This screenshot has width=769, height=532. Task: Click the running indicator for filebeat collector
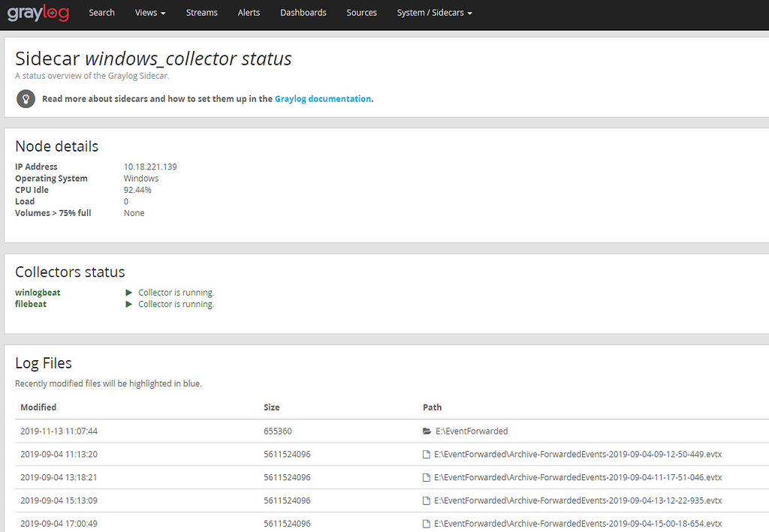coord(129,304)
